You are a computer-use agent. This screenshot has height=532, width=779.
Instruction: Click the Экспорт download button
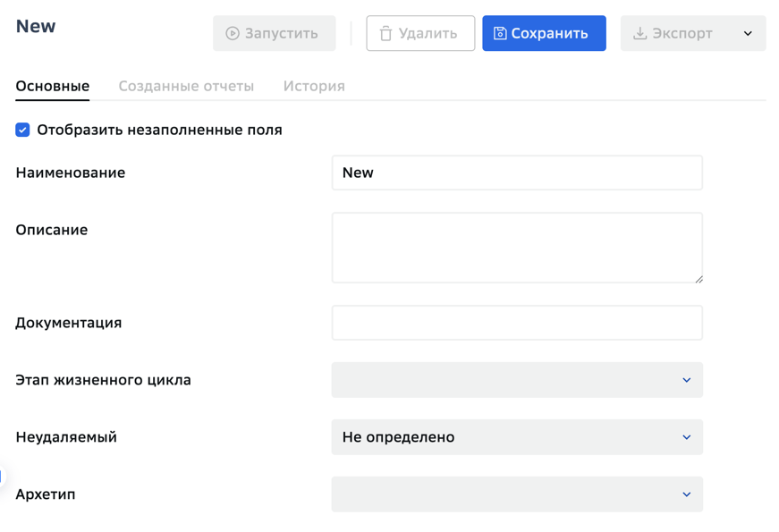click(674, 33)
